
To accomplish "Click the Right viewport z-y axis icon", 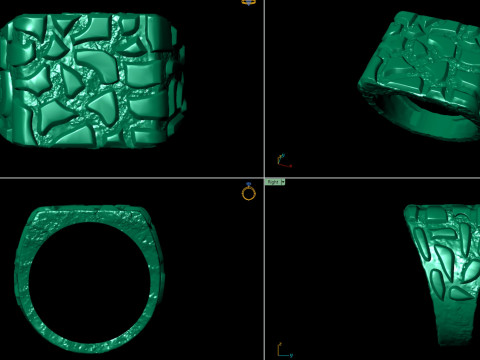I will [x=284, y=350].
